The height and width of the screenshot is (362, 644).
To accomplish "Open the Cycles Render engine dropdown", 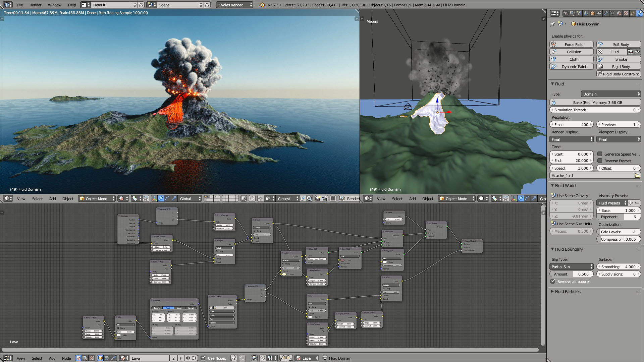I will point(234,5).
